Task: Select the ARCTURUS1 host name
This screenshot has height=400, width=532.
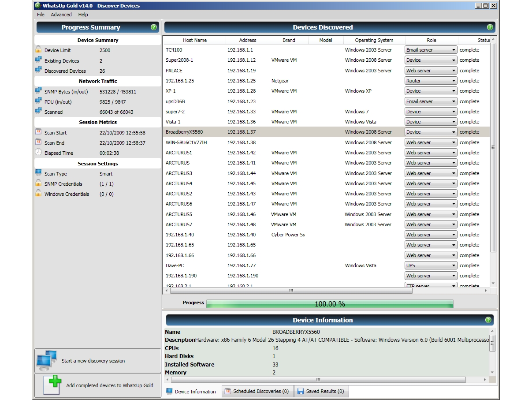Action: [179, 153]
